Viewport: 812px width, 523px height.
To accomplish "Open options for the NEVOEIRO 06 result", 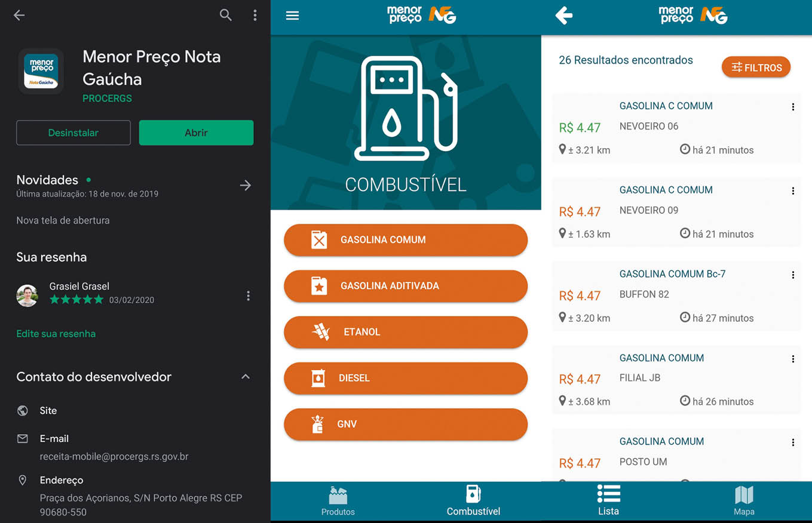I will click(793, 107).
